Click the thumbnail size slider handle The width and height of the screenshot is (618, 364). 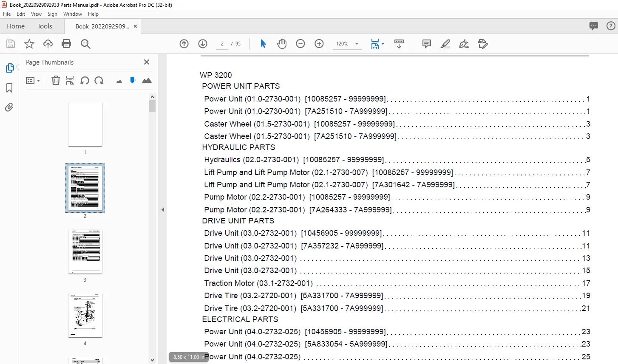coord(133,80)
